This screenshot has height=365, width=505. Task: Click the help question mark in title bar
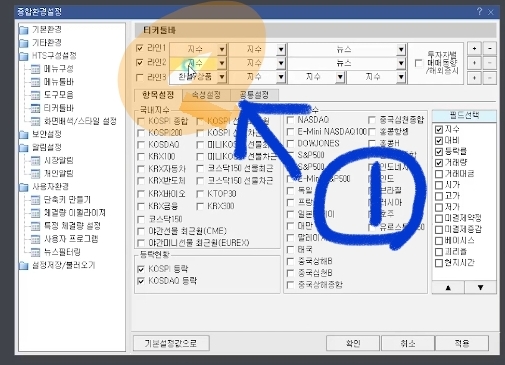(x=479, y=12)
